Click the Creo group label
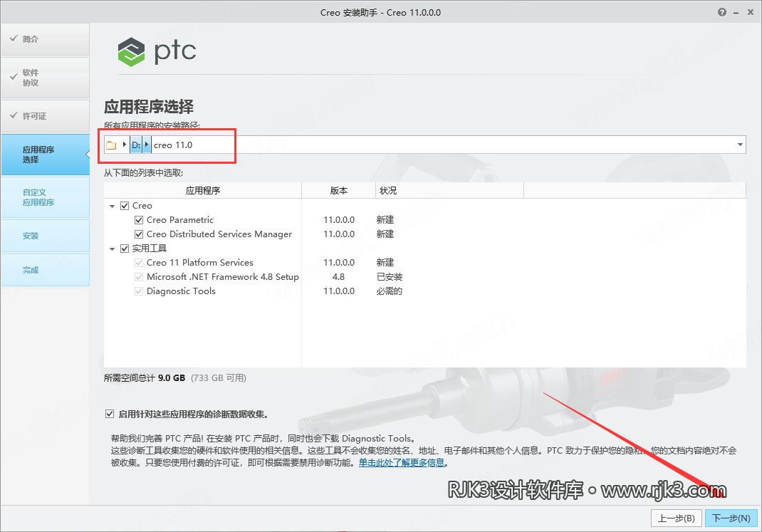The height and width of the screenshot is (532, 762). (x=142, y=206)
